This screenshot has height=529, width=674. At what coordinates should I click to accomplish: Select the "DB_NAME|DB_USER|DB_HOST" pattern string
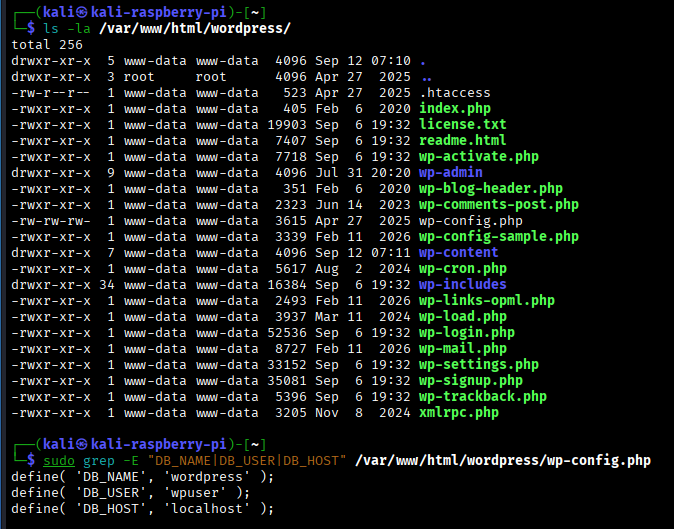[247, 461]
